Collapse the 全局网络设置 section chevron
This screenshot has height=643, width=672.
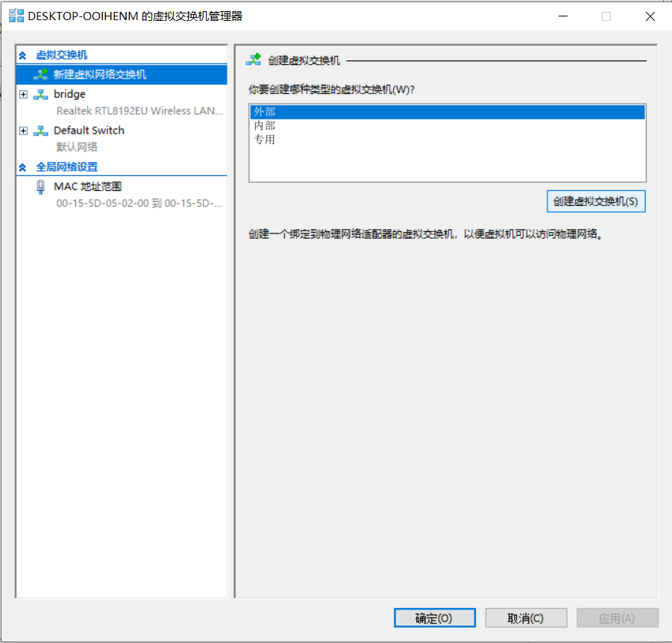[x=22, y=167]
